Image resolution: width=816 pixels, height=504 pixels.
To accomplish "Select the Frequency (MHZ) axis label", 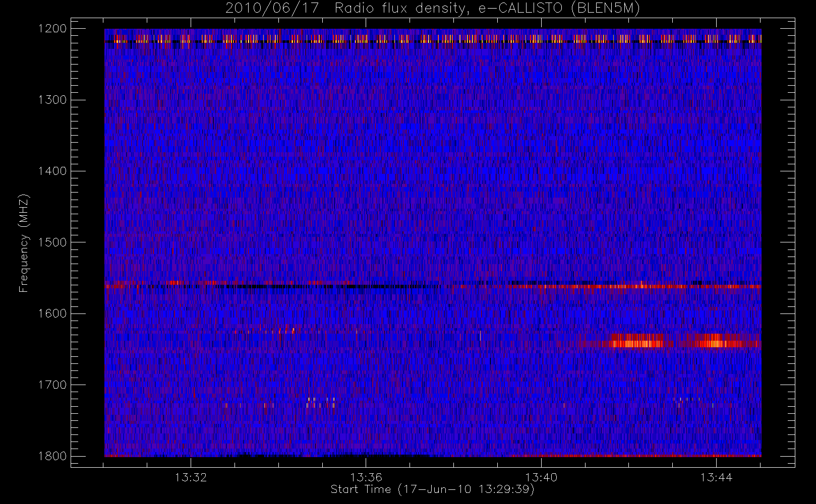I will [x=24, y=243].
